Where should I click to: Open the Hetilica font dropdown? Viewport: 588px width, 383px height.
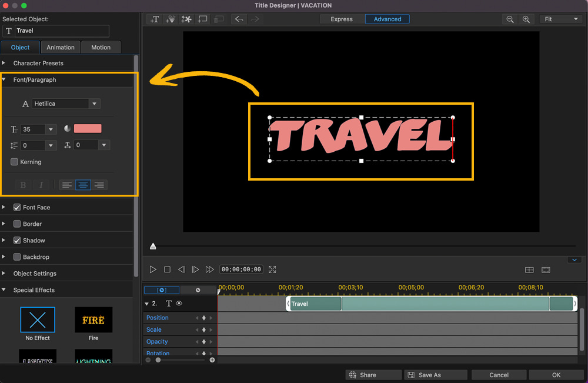(93, 104)
